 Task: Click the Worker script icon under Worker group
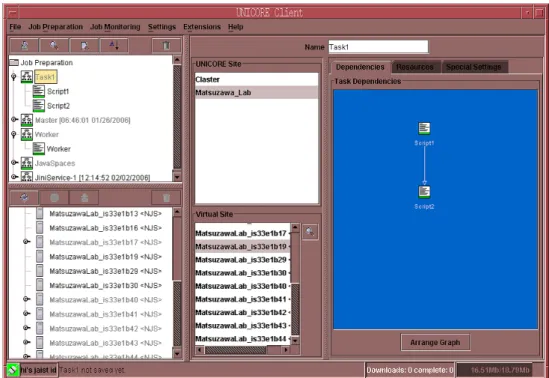39,149
